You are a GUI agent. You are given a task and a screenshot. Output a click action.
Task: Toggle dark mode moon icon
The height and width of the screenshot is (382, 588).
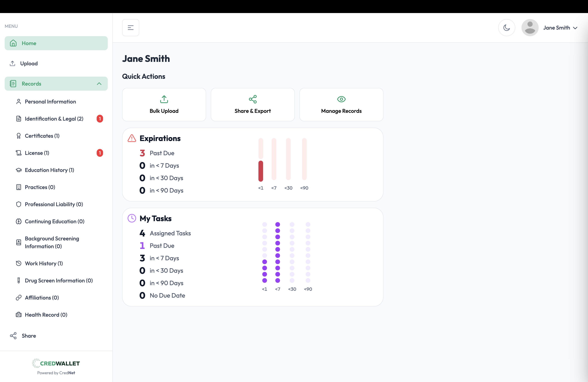(507, 28)
